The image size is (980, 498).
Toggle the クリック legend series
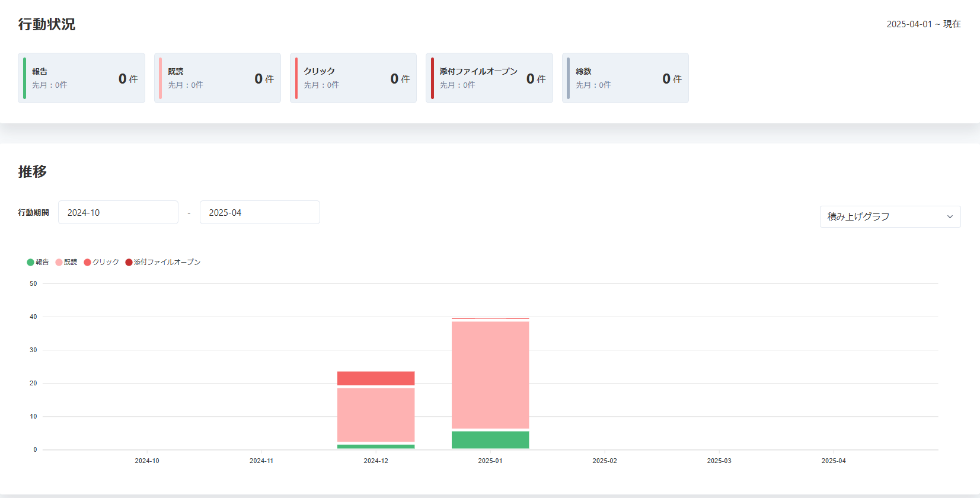(101, 262)
